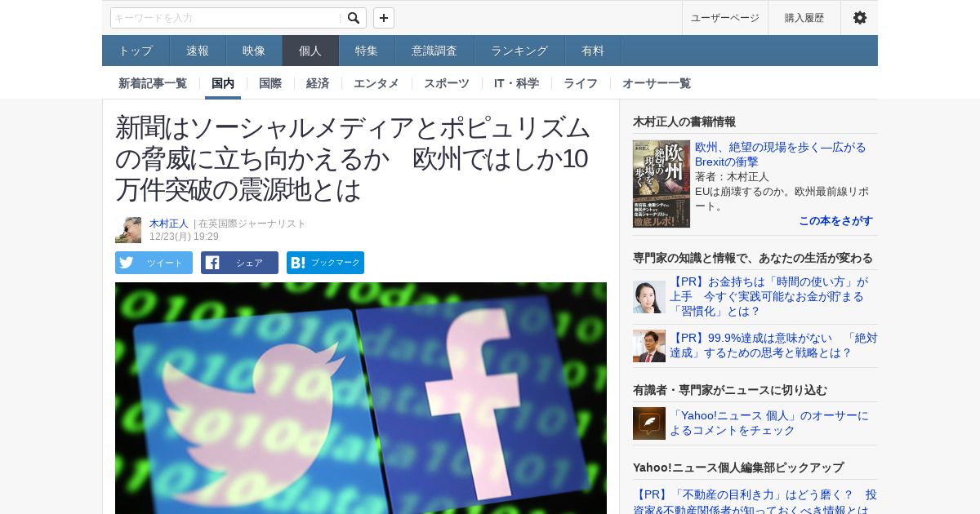Click the article headline 新聞はソーシャルメディア
Image resolution: width=980 pixels, height=514 pixels.
(353, 158)
